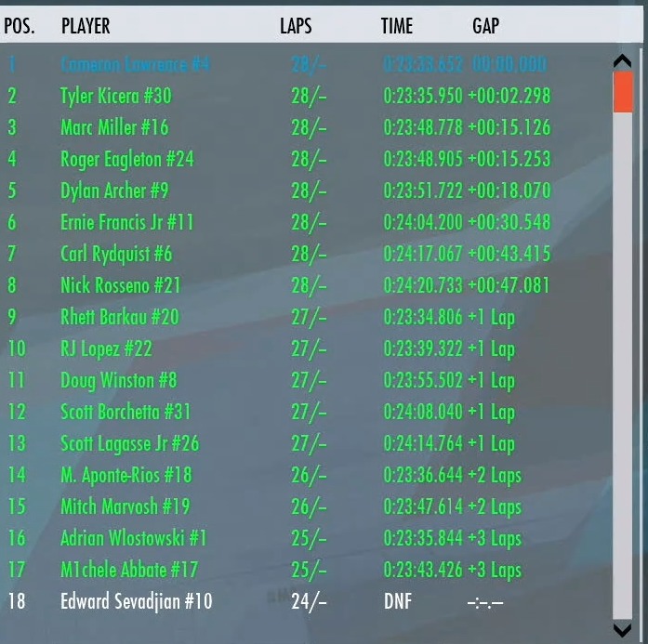Image resolution: width=648 pixels, height=644 pixels.
Task: Select DNF driver Edward Sevadjian #10
Action: point(136,601)
